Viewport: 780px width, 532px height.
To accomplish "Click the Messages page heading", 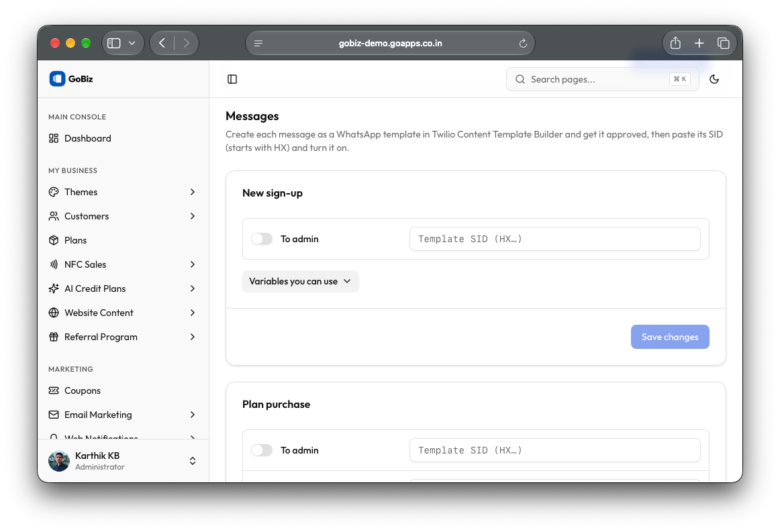I will [252, 116].
